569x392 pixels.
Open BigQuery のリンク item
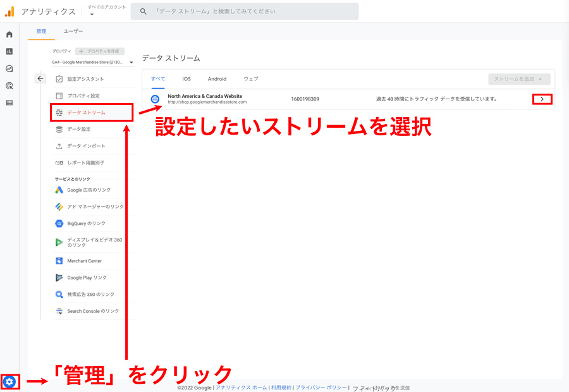(x=94, y=224)
